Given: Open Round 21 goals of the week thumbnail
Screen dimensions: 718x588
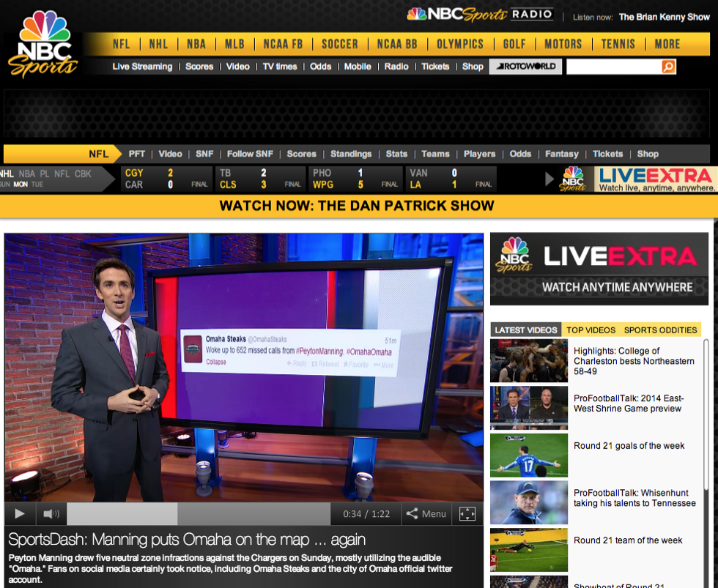Looking at the screenshot, I should pyautogui.click(x=529, y=455).
